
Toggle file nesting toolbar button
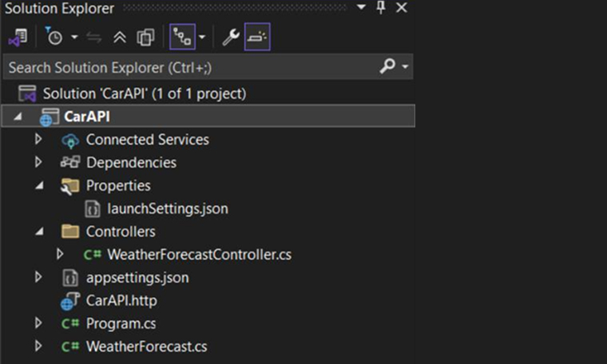point(182,37)
